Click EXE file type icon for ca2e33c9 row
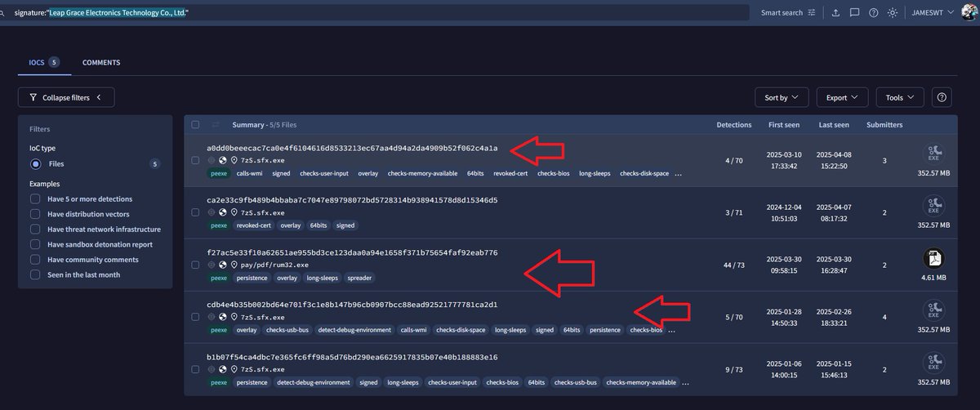980x410 pixels. (935, 206)
